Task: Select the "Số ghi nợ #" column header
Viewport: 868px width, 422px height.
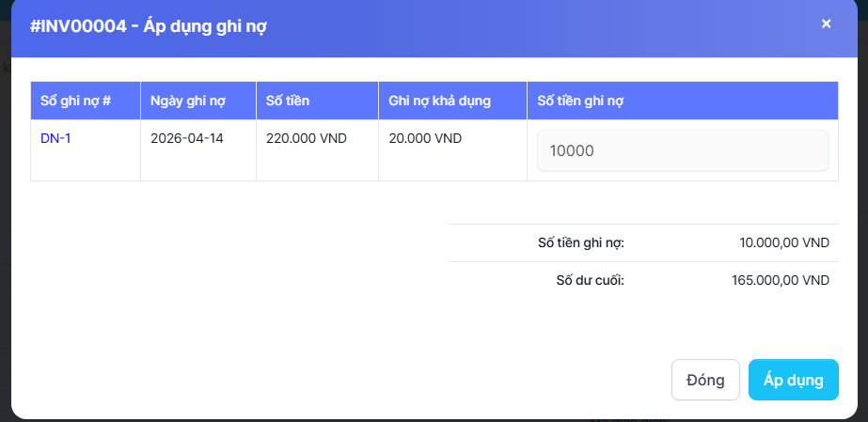Action: click(75, 101)
